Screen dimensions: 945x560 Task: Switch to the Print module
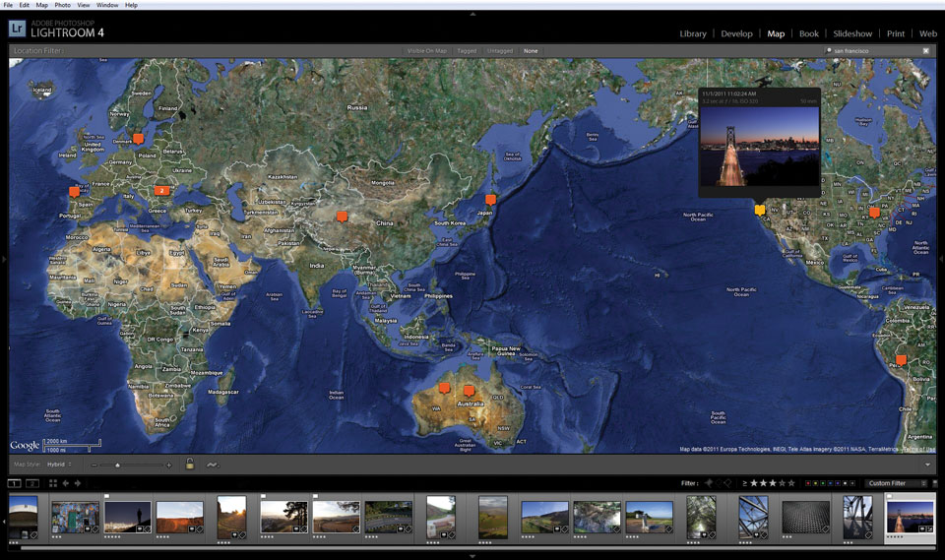pos(896,33)
